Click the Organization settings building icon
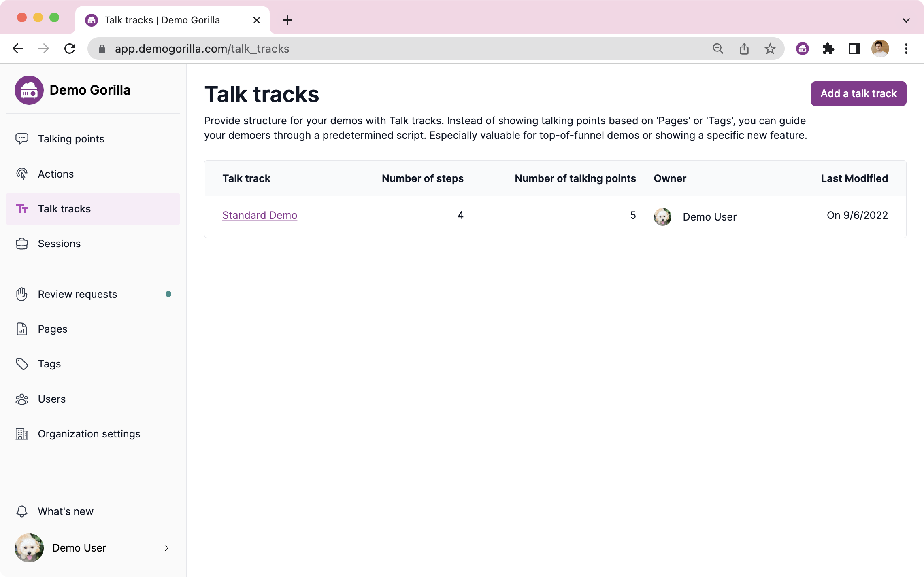This screenshot has height=577, width=924. tap(21, 433)
